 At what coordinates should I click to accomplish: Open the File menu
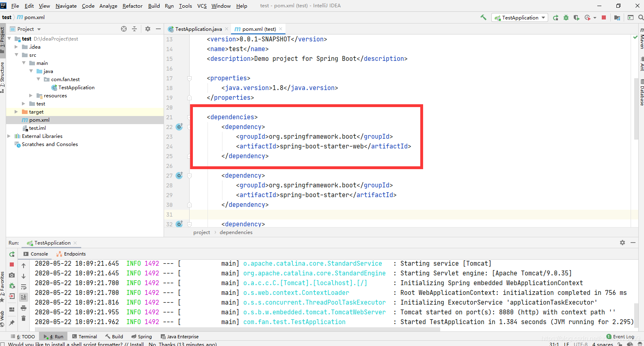[15, 6]
